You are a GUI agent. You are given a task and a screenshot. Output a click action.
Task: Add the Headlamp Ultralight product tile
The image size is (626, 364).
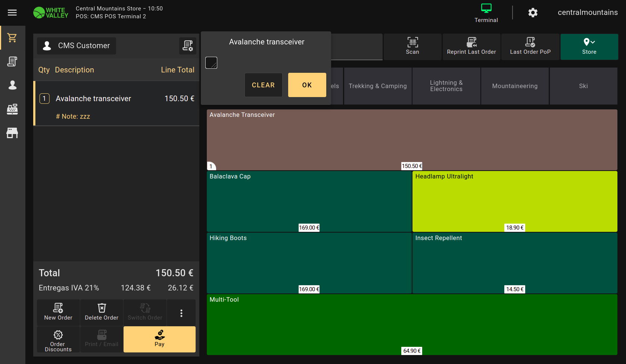pyautogui.click(x=514, y=201)
